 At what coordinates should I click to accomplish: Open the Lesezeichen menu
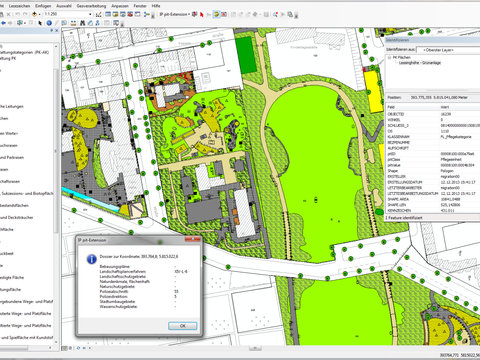pos(19,6)
